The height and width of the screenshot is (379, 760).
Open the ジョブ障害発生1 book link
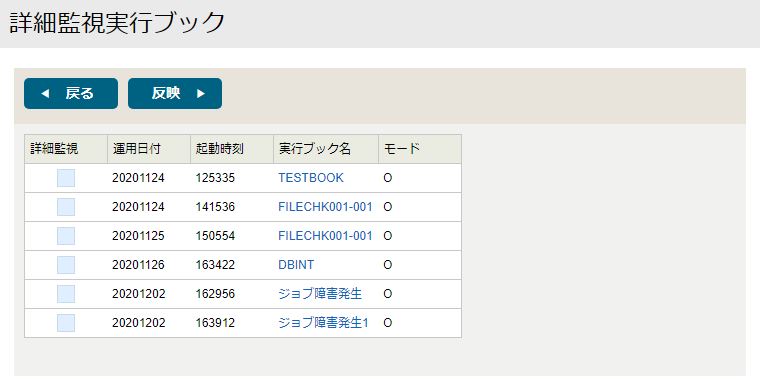coord(323,323)
